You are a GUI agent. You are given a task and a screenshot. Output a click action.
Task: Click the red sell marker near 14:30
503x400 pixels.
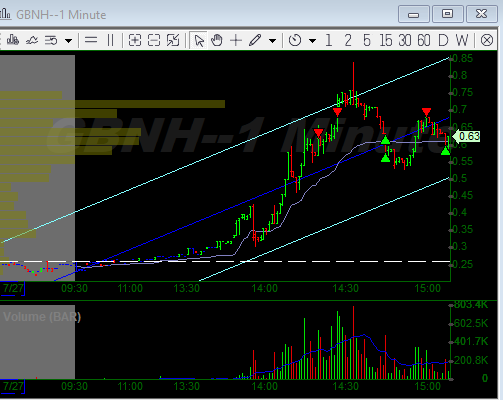coord(337,112)
